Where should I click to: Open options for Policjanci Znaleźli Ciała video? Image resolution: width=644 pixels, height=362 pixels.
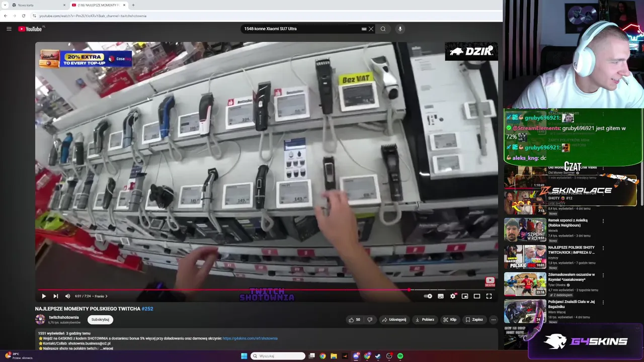tap(603, 302)
